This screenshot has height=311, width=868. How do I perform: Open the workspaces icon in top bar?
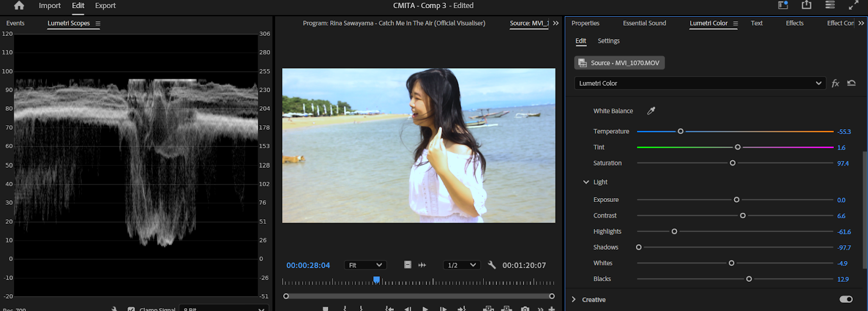(x=783, y=5)
